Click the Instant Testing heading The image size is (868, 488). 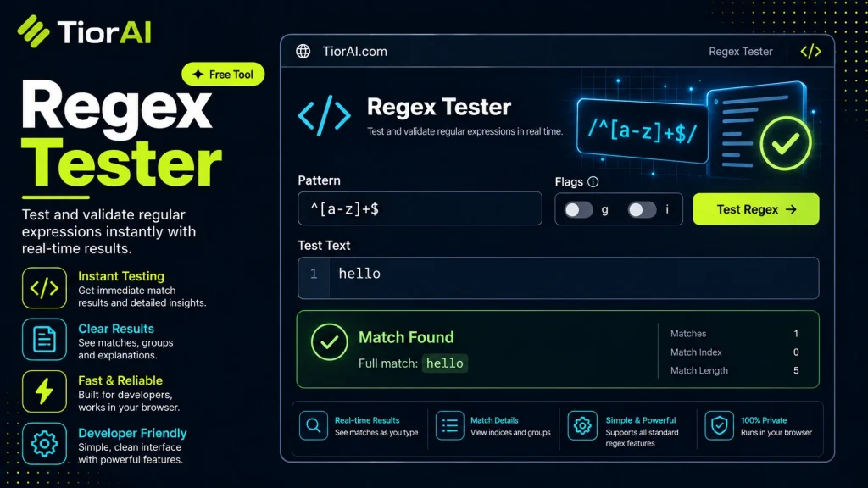[x=121, y=276]
